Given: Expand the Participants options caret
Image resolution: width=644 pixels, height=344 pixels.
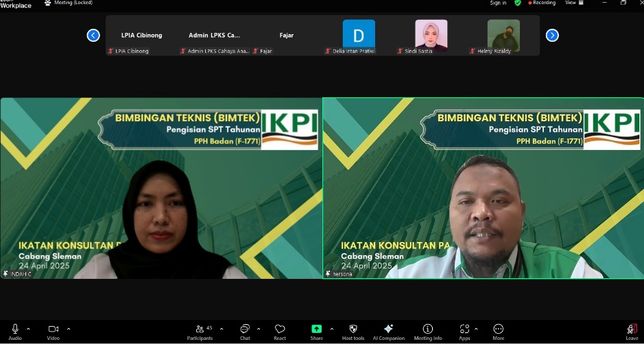Looking at the screenshot, I should click(222, 329).
